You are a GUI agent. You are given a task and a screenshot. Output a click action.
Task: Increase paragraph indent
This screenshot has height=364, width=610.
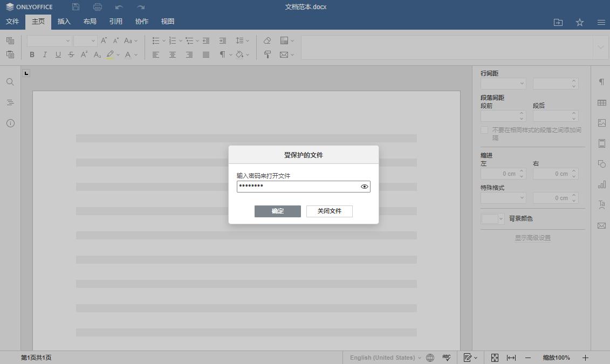tap(223, 40)
